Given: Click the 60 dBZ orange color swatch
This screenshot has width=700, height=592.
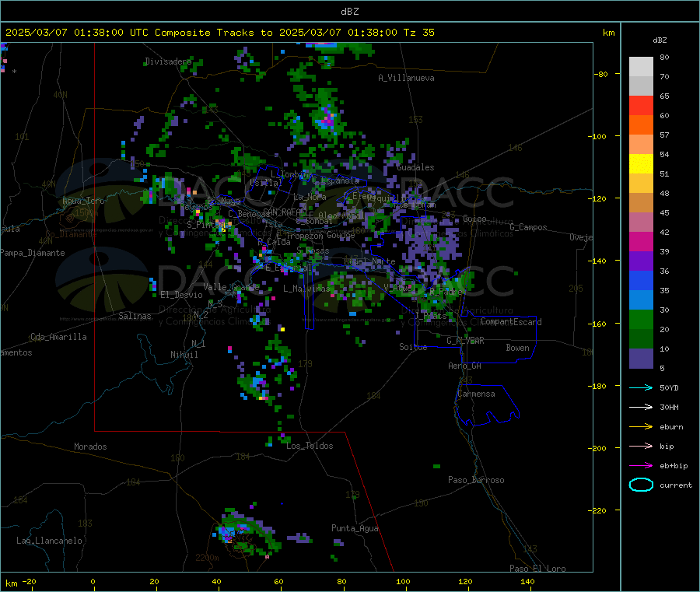Looking at the screenshot, I should 641,125.
